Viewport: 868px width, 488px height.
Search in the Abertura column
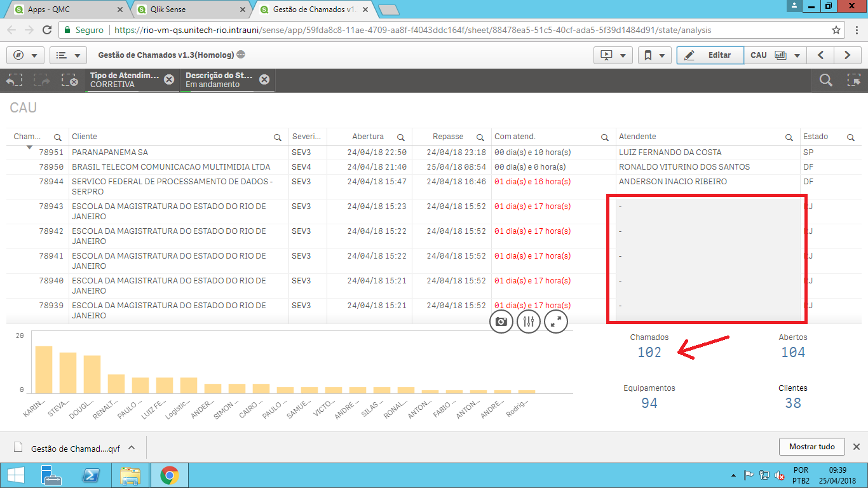point(401,137)
